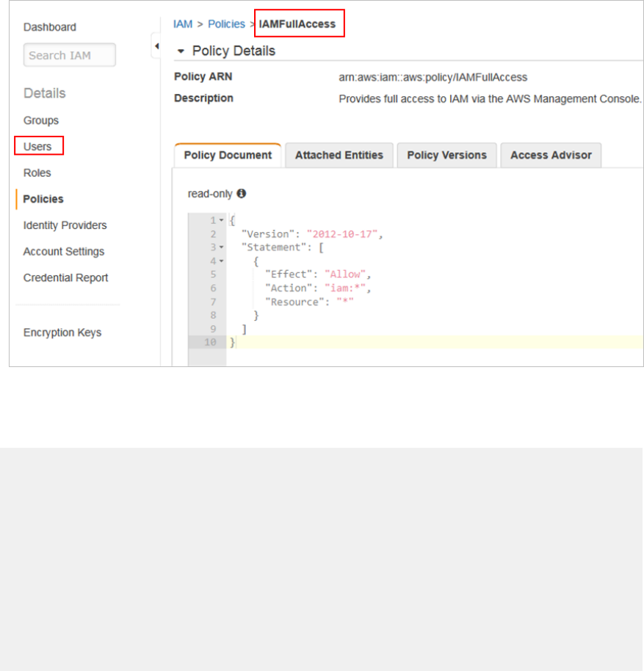The image size is (644, 671).
Task: Fold code at line 1 arrow
Action: [221, 220]
